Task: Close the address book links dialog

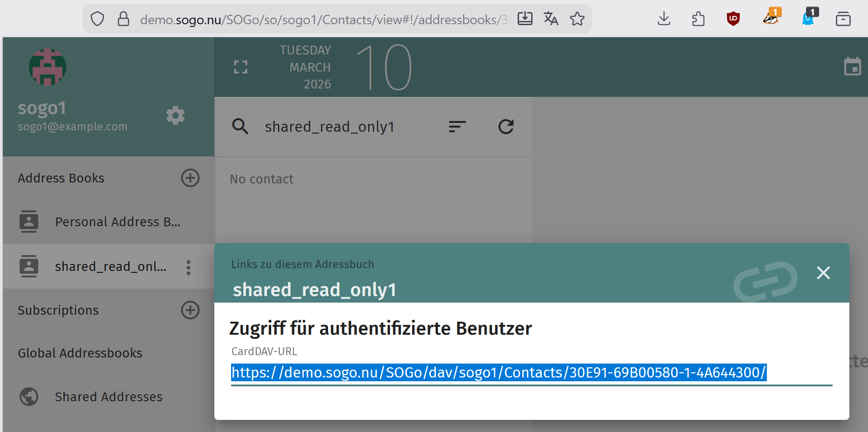Action: [823, 273]
